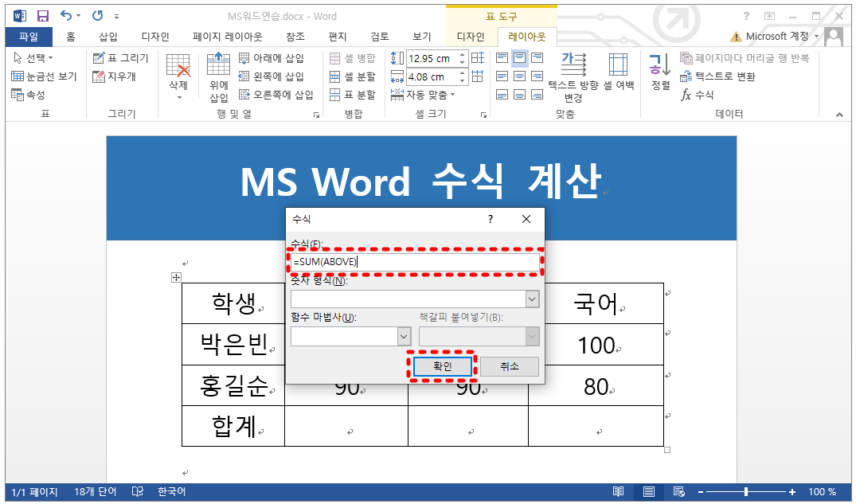Activate the 지우개 eraser tool
Screen dimensions: 856x504
click(x=114, y=76)
